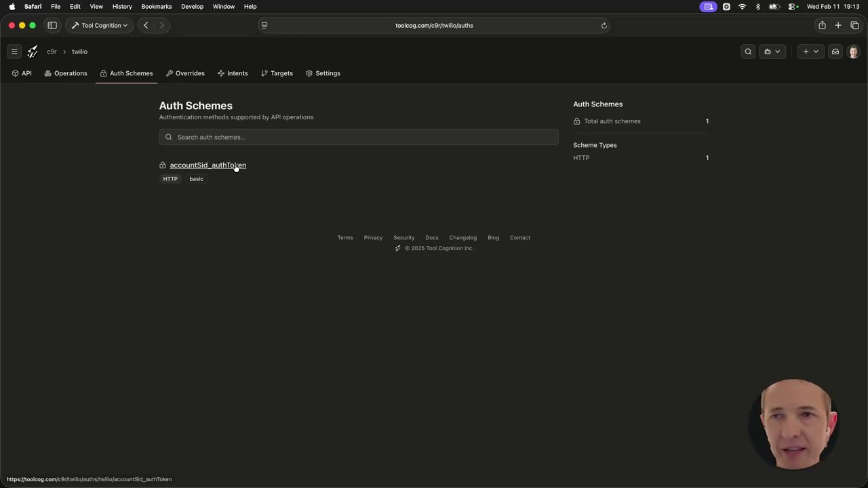Image resolution: width=868 pixels, height=488 pixels.
Task: Click the Safari share icon
Action: click(822, 25)
